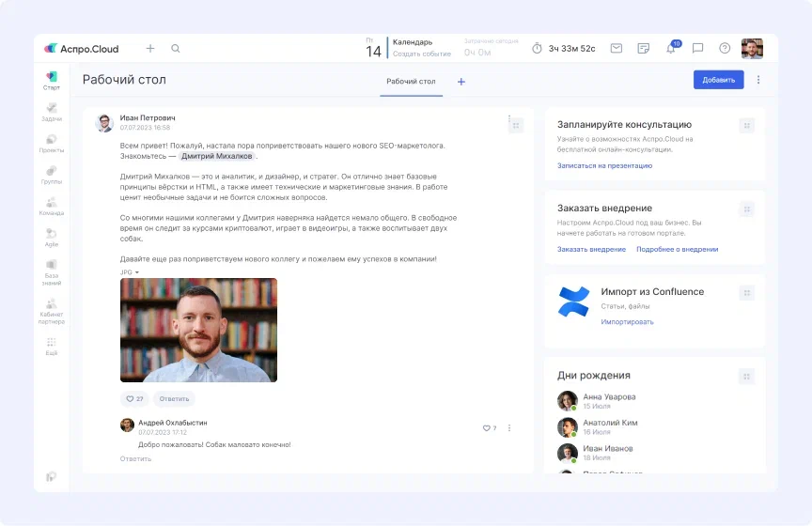This screenshot has width=812, height=526.
Task: Click the Дмитрий Михалков mention tag
Action: [x=216, y=156]
